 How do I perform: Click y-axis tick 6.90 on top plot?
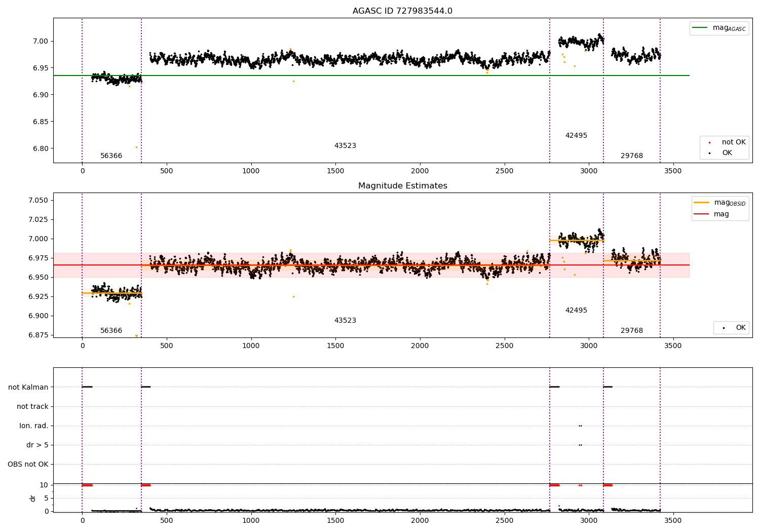[40, 95]
